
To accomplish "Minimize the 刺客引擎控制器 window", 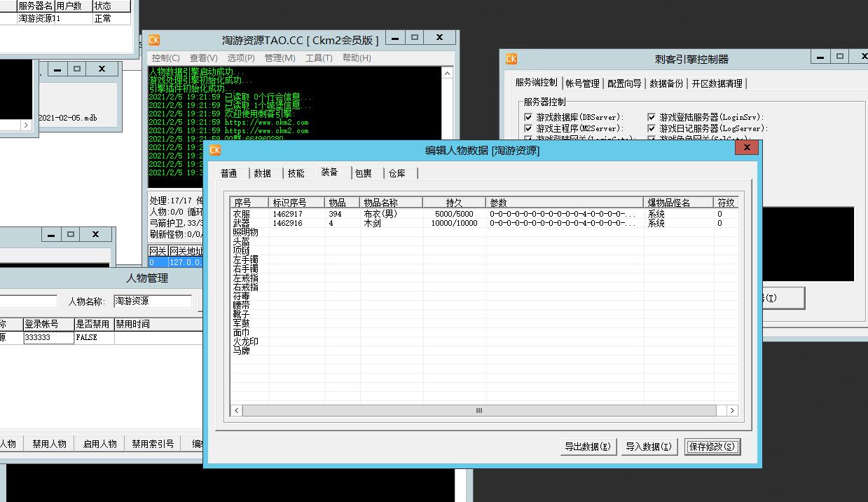I will (x=818, y=56).
